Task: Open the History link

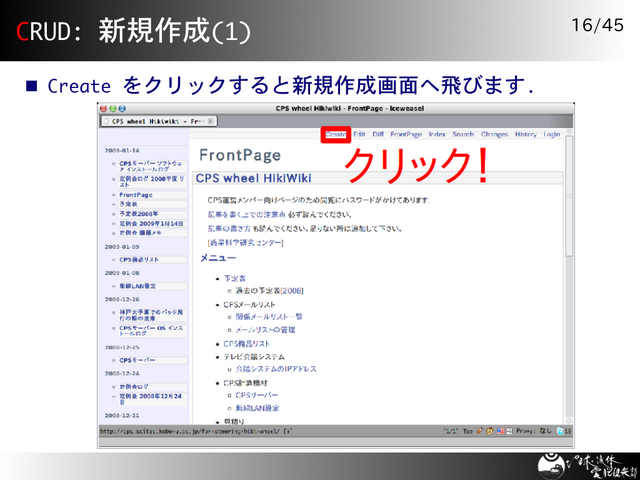Action: coord(526,134)
